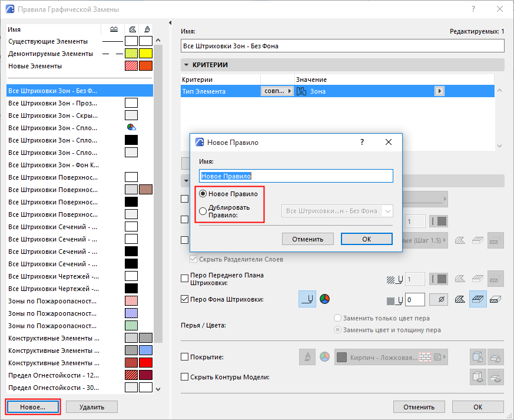Click second contour icon beside Скрыть Контуры Модели

(x=495, y=377)
